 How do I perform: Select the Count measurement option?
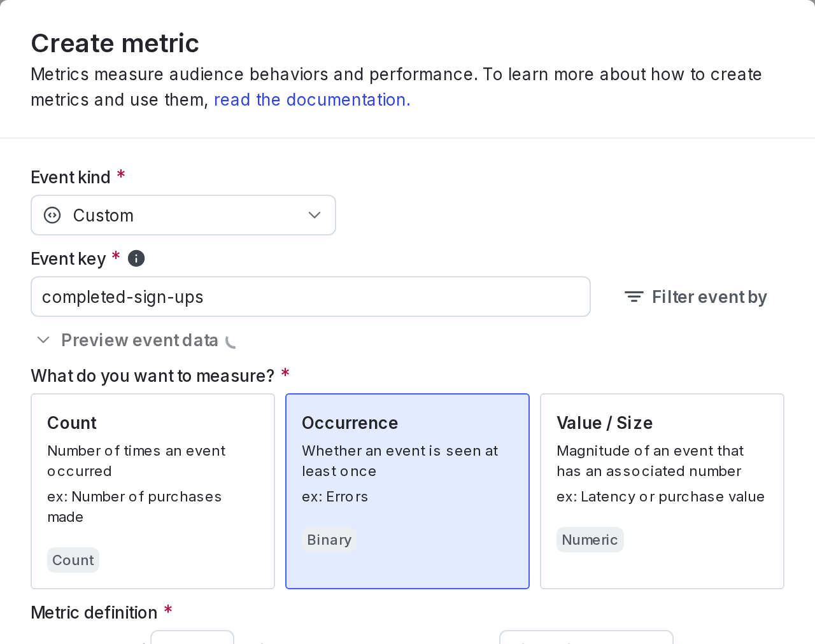tap(153, 491)
